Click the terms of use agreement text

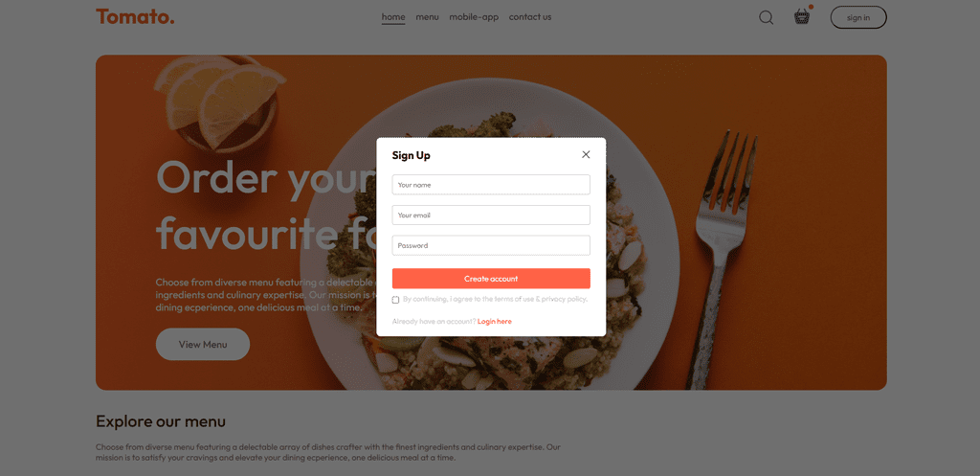(496, 299)
